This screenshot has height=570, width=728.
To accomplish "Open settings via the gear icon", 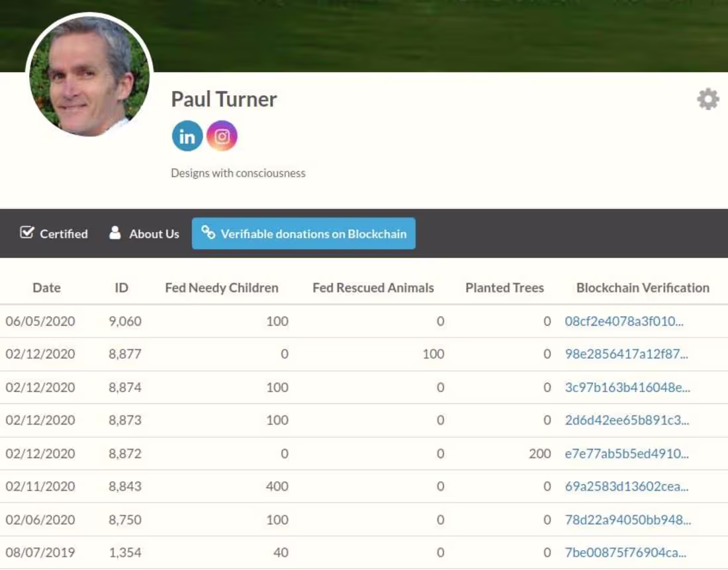I will tap(707, 99).
